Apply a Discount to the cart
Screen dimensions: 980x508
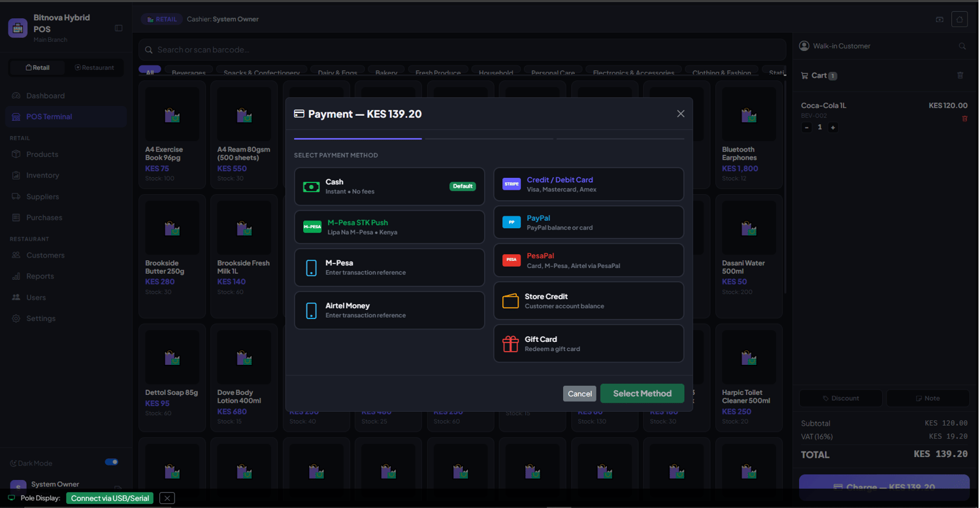[x=841, y=398]
